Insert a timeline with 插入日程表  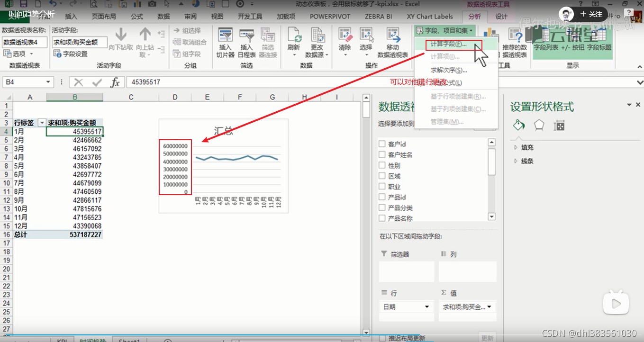click(246, 43)
